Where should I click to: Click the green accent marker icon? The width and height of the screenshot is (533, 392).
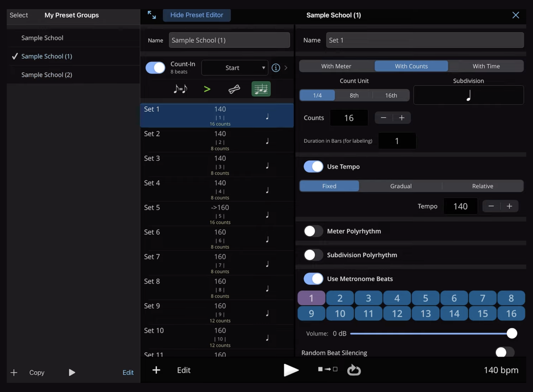click(x=207, y=89)
